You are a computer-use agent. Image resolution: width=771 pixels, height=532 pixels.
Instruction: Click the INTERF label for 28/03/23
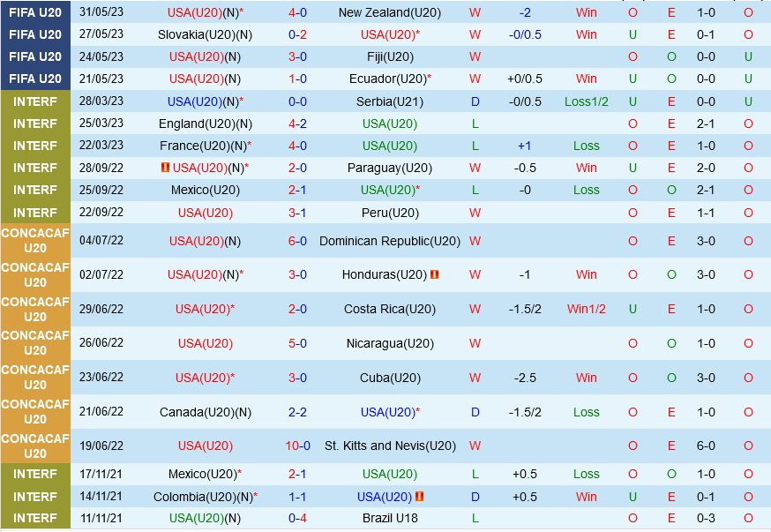tap(35, 101)
